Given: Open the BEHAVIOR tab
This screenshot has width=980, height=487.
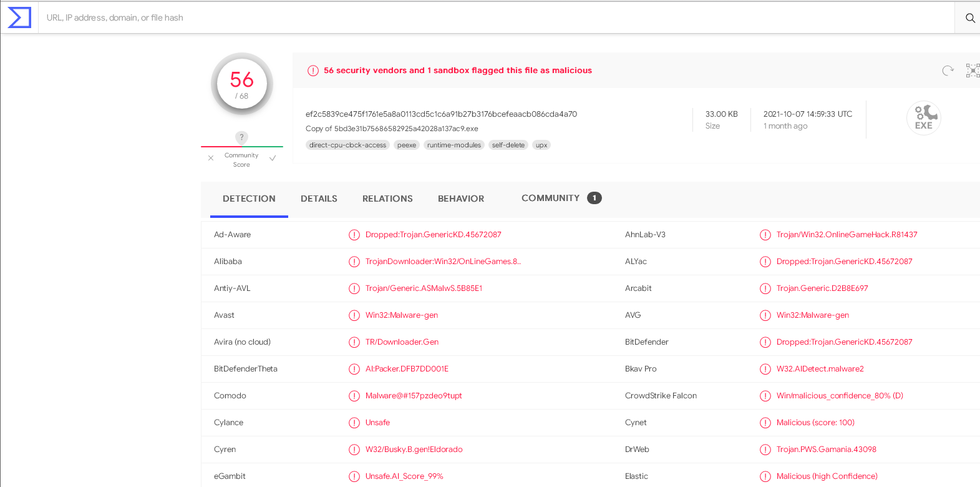Looking at the screenshot, I should click(461, 199).
